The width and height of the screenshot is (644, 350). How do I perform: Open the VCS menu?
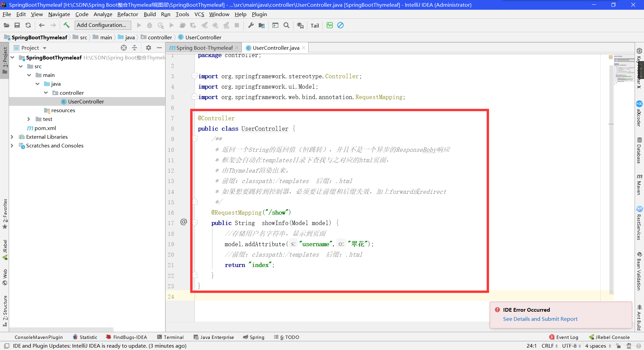click(x=199, y=14)
